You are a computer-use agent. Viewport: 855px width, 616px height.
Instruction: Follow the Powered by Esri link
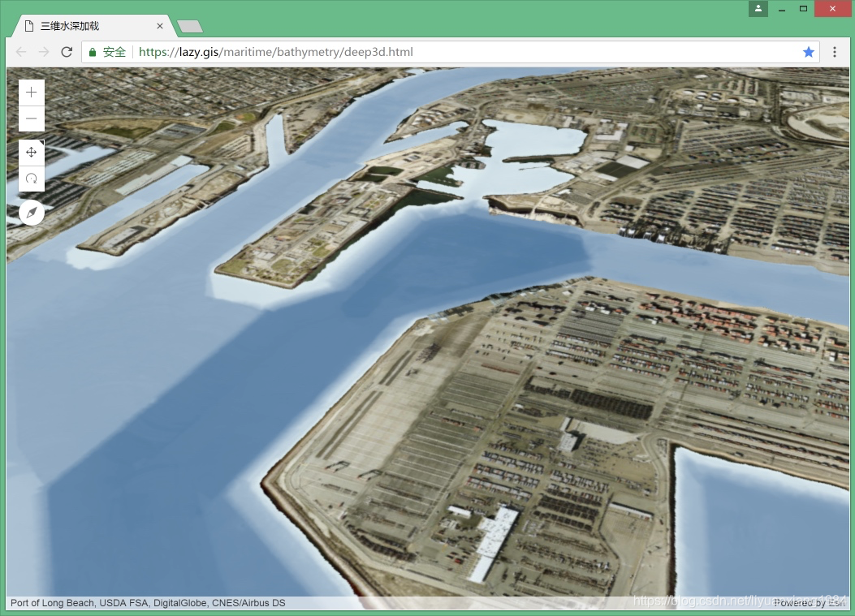(810, 603)
